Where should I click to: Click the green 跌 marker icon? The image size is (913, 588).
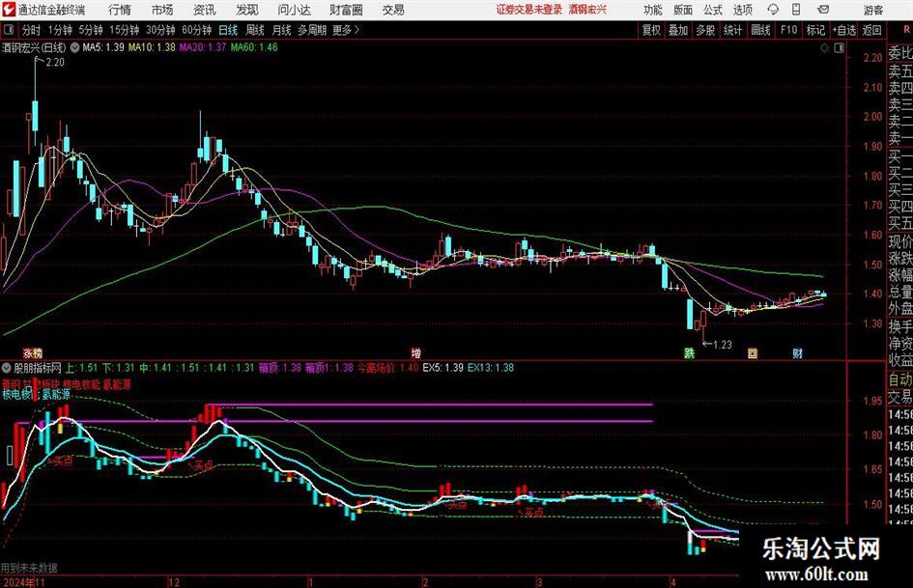(x=690, y=352)
